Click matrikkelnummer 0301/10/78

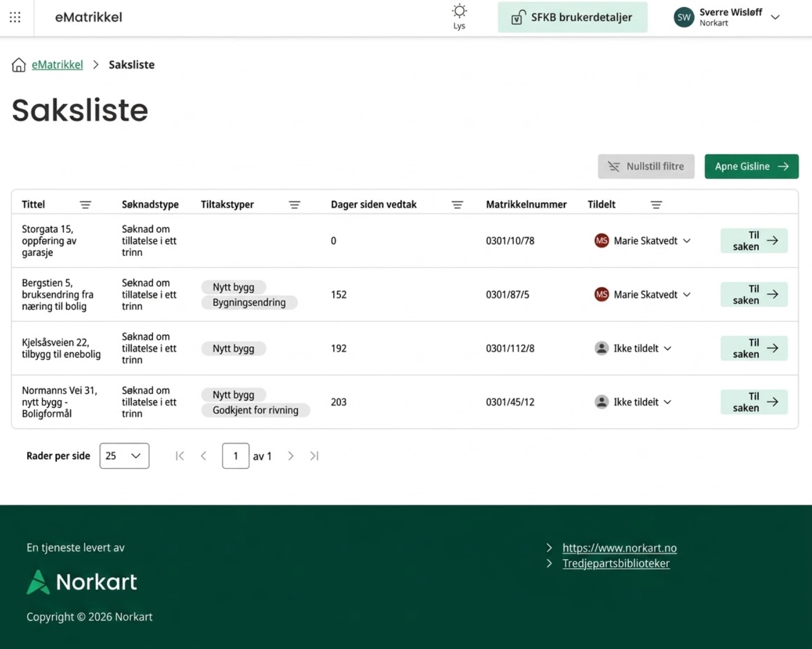click(510, 241)
